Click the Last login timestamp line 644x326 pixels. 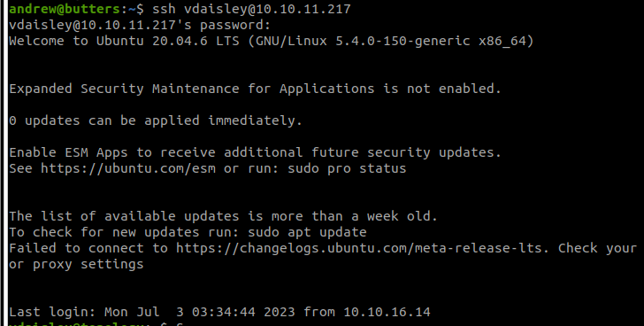[219, 312]
